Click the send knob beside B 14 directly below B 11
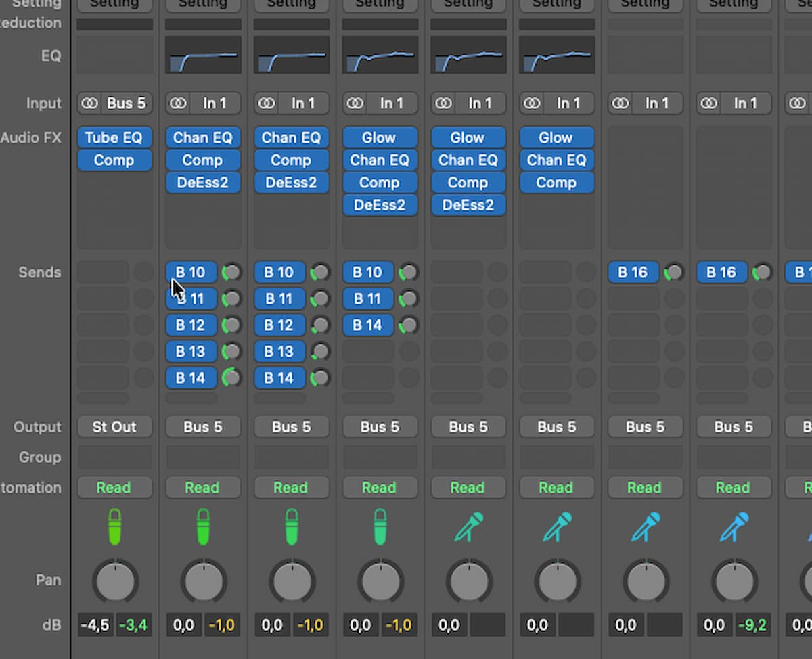Image resolution: width=812 pixels, height=659 pixels. coord(408,325)
